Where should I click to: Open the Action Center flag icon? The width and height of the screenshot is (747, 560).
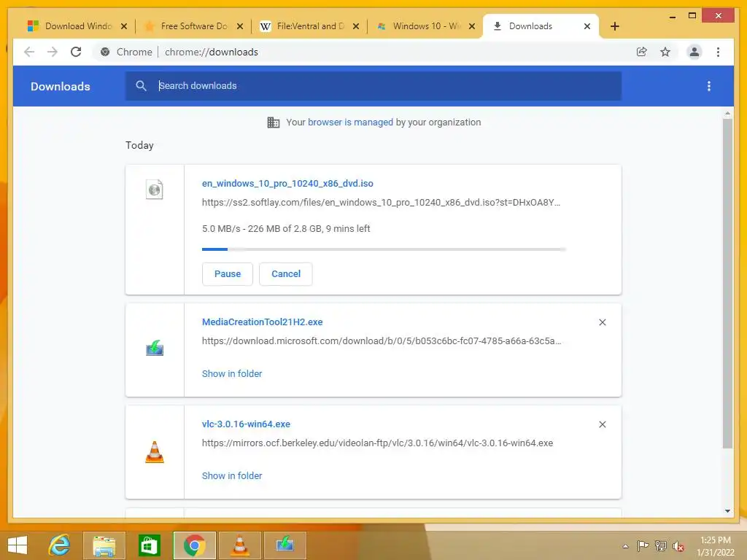pyautogui.click(x=643, y=545)
